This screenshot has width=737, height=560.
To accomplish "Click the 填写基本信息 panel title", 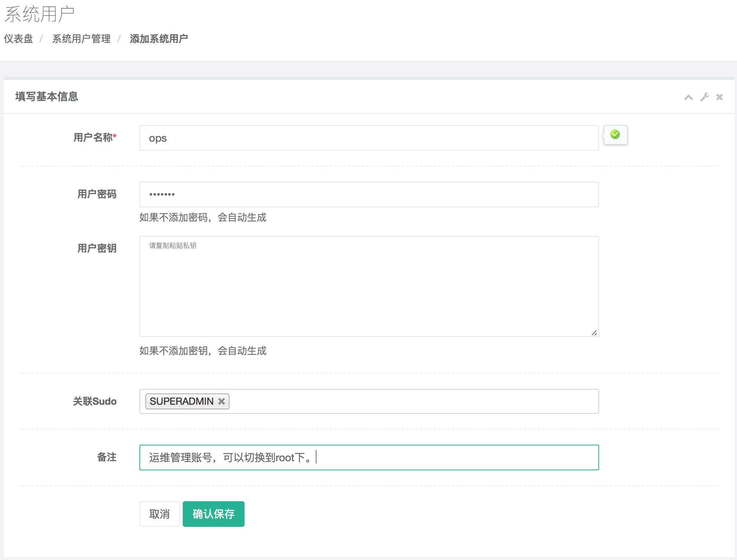I will [47, 96].
